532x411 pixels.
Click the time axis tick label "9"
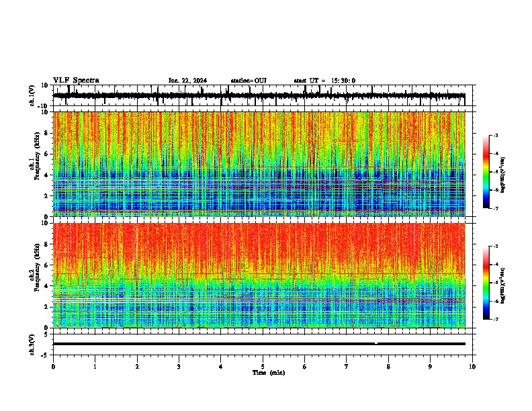[x=430, y=367]
